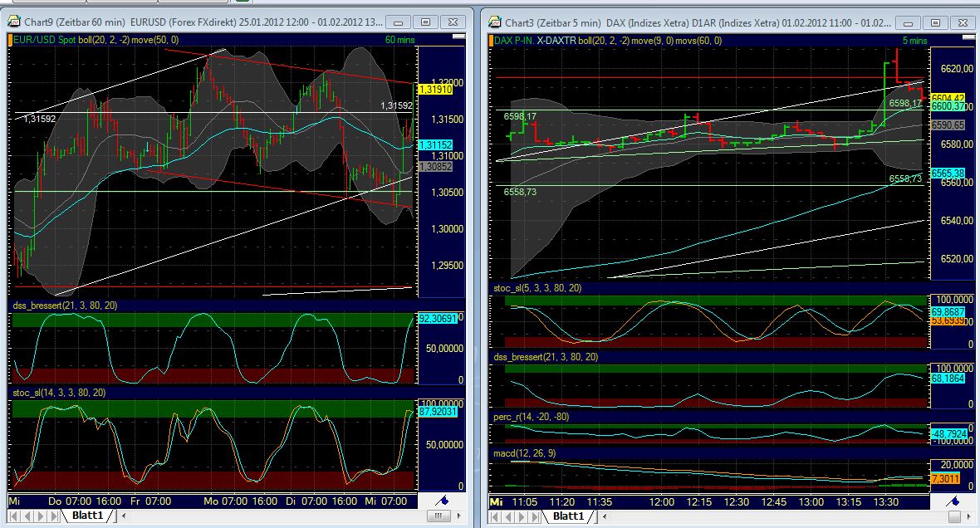Screen dimensions: 980x528
Task: Click the yellow 1,31910 price label
Action: click(x=438, y=87)
